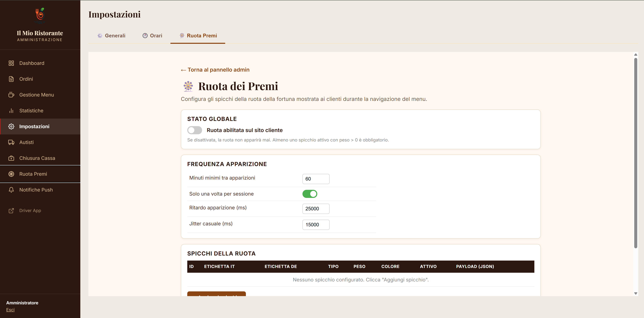Click the ID column header
This screenshot has width=644, height=318.
(191, 266)
